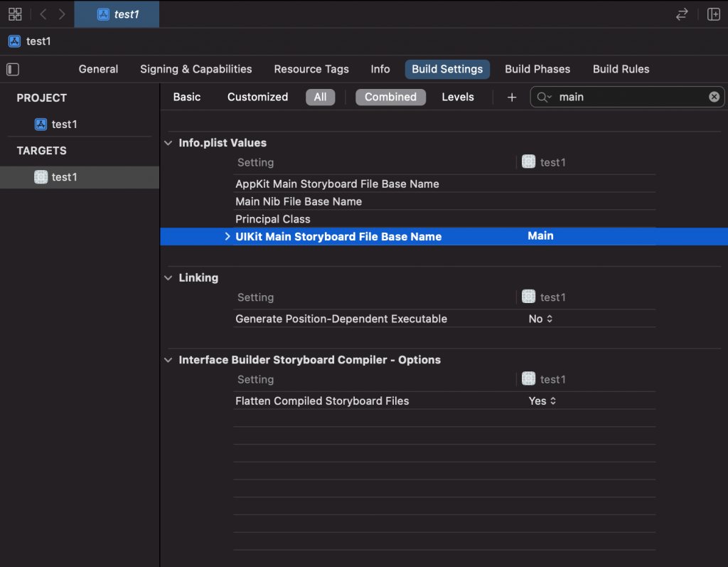This screenshot has width=728, height=567.
Task: Open the Build Phases tab
Action: click(537, 69)
